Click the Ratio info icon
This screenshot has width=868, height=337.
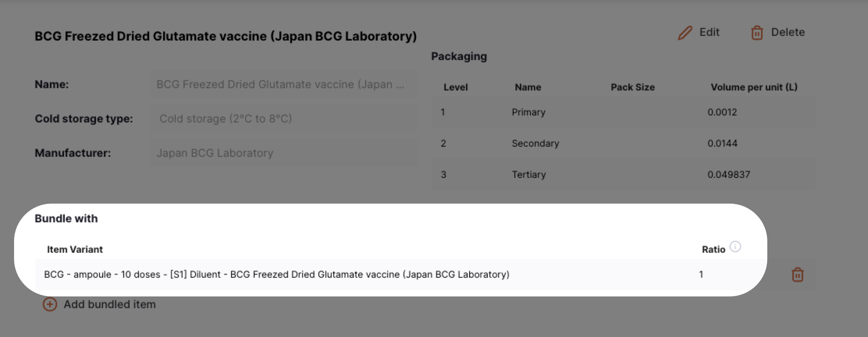[735, 247]
